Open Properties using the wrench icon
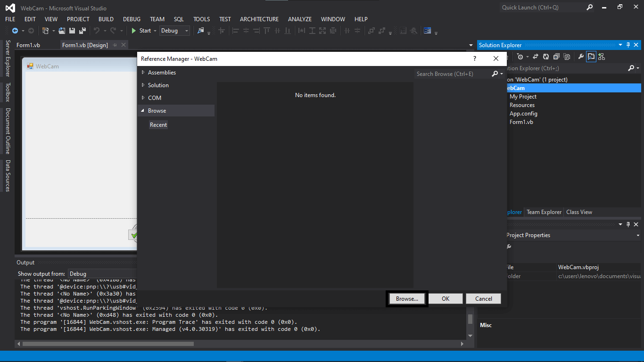This screenshot has width=644, height=362. click(x=580, y=57)
